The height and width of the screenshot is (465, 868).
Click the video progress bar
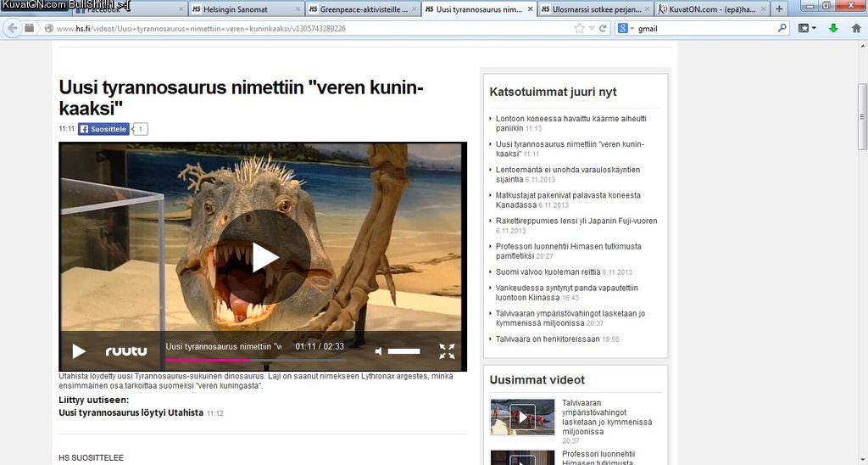(254, 361)
